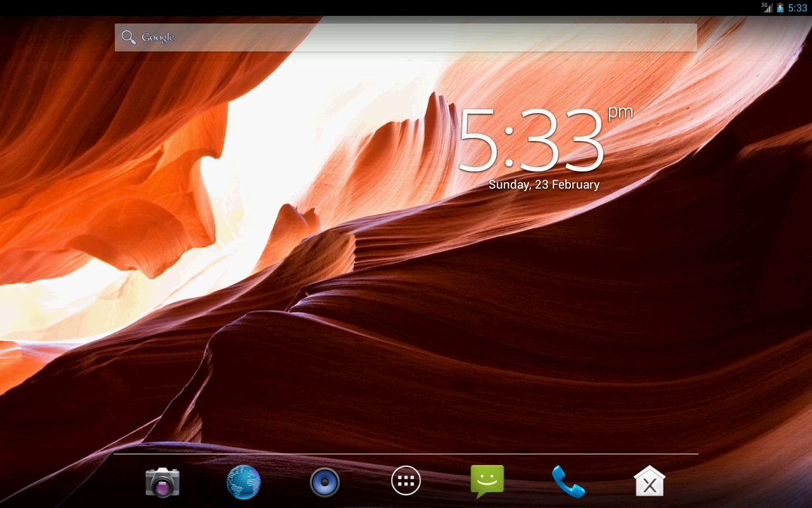Tap the magnifier icon in search bar
The height and width of the screenshot is (508, 812).
[129, 37]
